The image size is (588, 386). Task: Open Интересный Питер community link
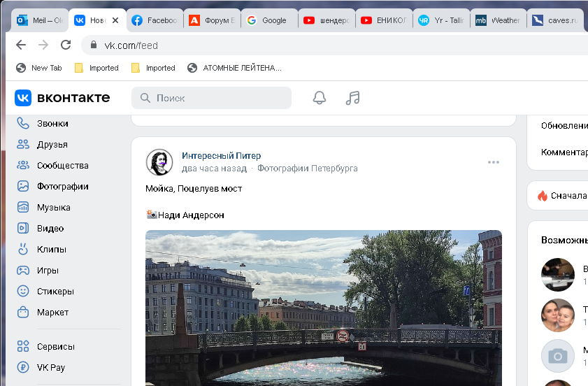[221, 155]
